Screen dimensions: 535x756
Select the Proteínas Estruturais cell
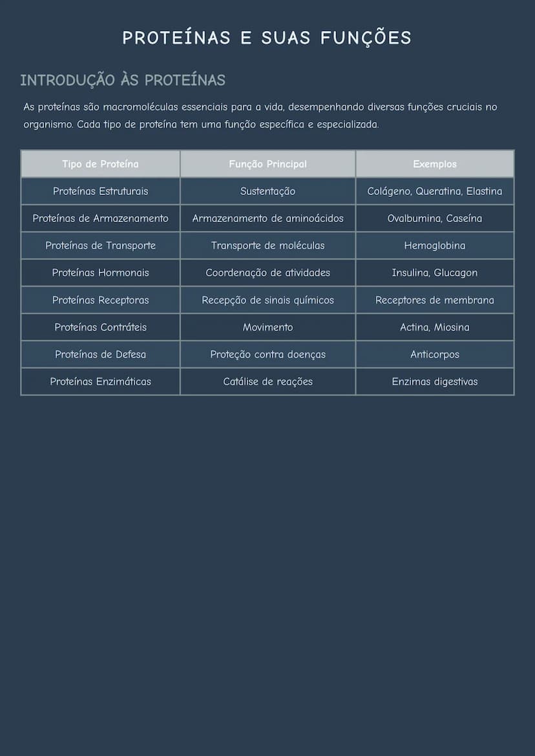tap(100, 191)
